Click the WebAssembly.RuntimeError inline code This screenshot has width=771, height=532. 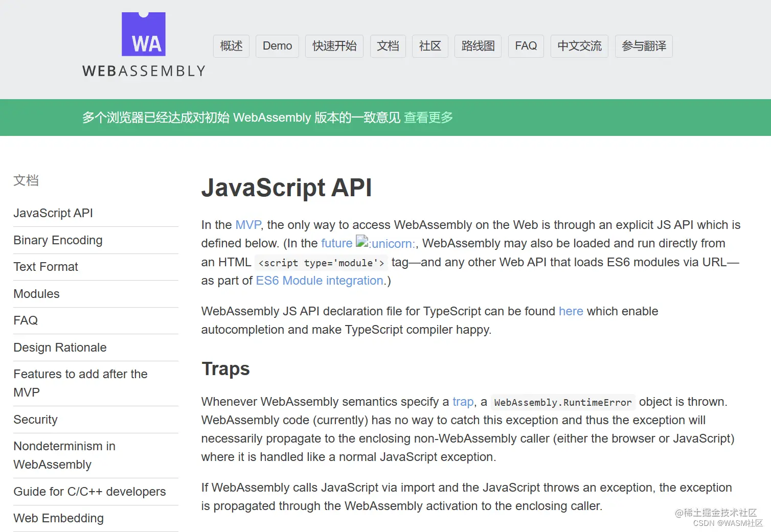coord(563,403)
